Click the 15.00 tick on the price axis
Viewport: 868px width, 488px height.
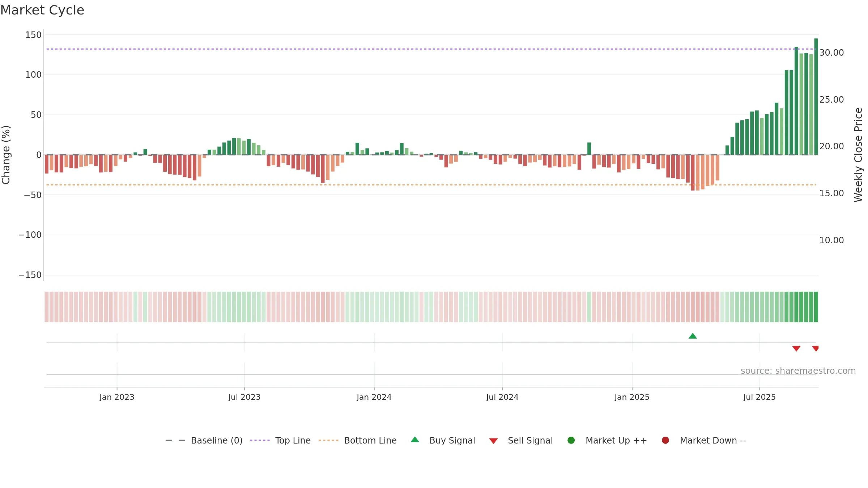(x=831, y=193)
